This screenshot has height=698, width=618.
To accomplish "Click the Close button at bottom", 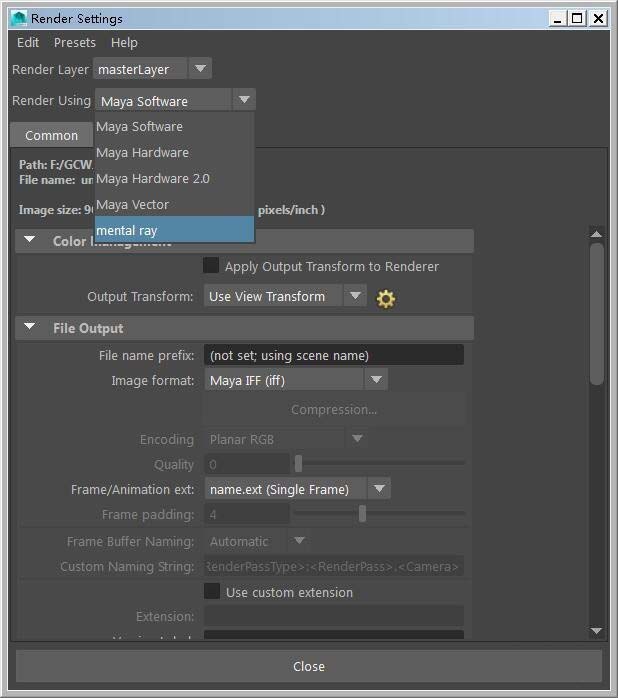I will click(309, 666).
